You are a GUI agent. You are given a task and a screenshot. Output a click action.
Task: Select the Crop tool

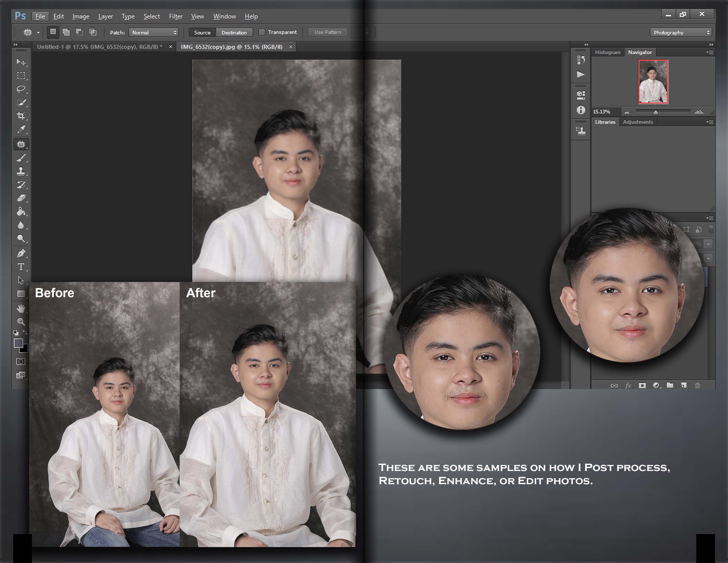pyautogui.click(x=21, y=116)
